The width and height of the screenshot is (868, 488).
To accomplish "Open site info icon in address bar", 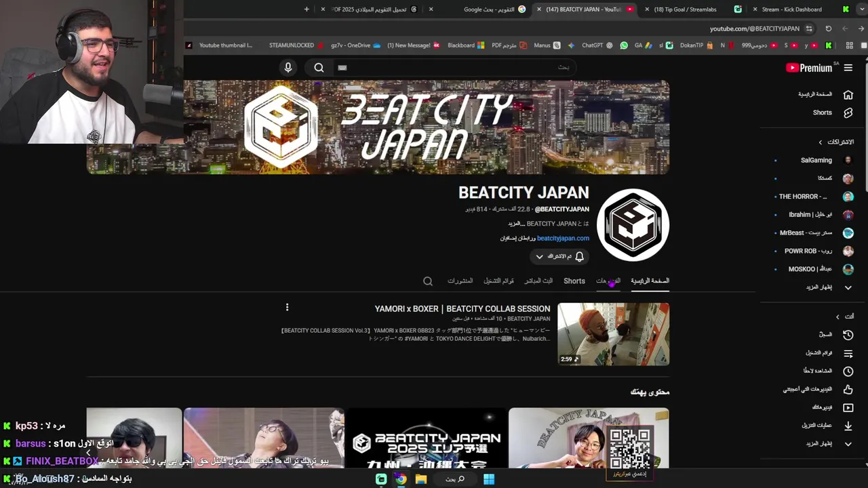I will coord(809,28).
